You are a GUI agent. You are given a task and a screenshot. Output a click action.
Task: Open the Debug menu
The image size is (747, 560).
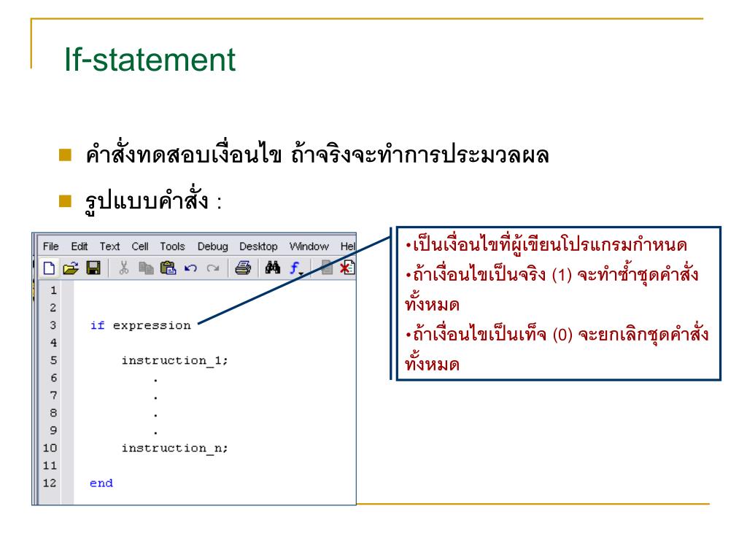click(x=212, y=246)
